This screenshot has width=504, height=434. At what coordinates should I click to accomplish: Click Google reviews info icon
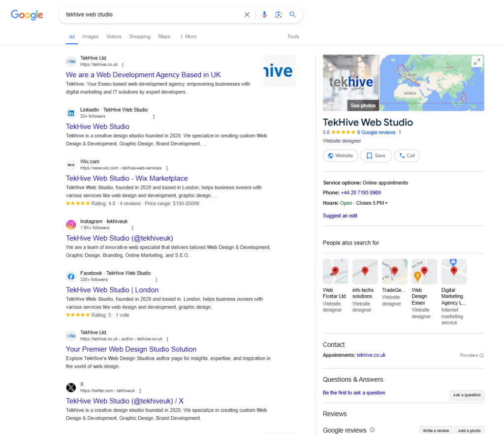pyautogui.click(x=372, y=430)
